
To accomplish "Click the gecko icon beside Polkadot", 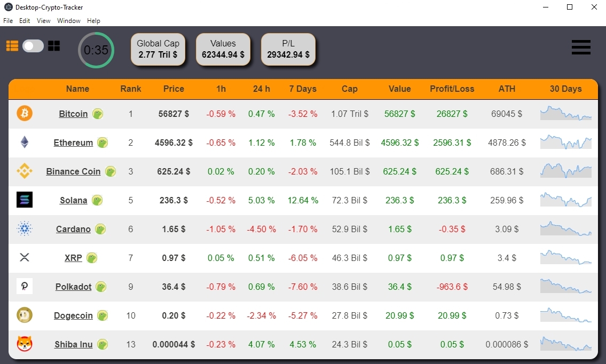I will tap(101, 287).
